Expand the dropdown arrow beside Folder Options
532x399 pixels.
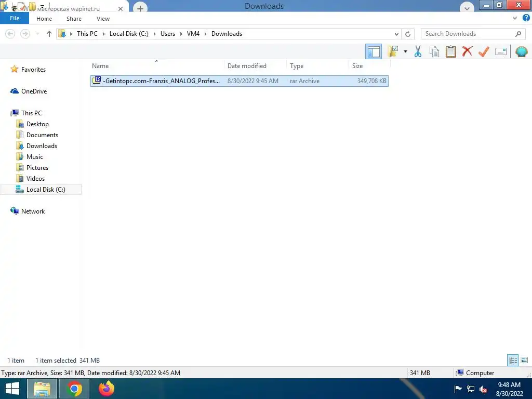click(405, 51)
